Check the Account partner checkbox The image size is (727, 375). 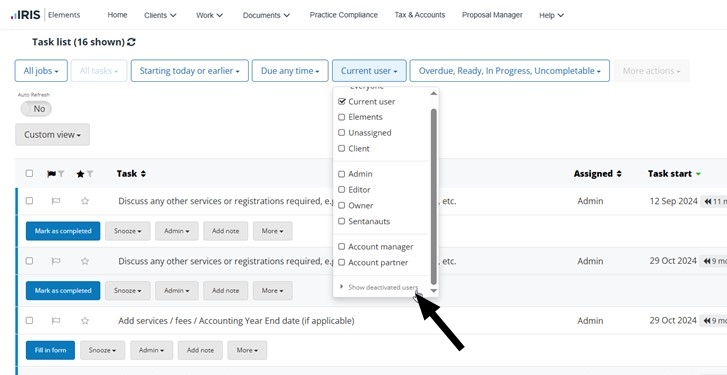[x=342, y=262]
